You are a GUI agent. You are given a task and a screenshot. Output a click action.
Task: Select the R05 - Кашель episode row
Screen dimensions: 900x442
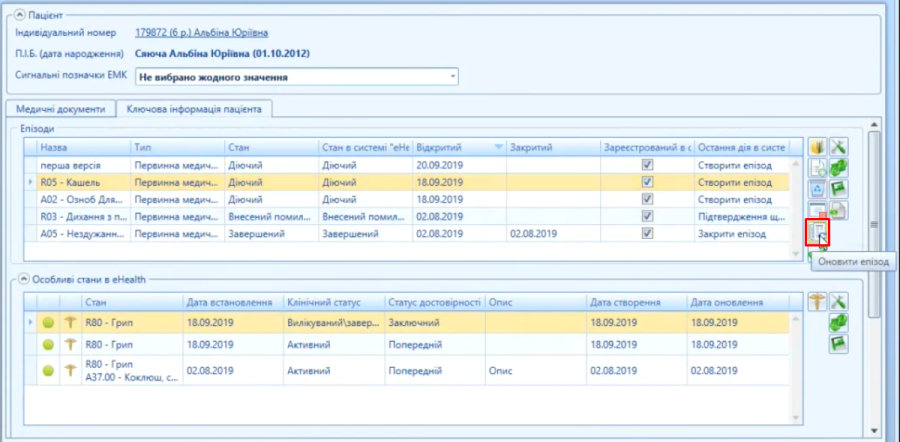pyautogui.click(x=407, y=183)
